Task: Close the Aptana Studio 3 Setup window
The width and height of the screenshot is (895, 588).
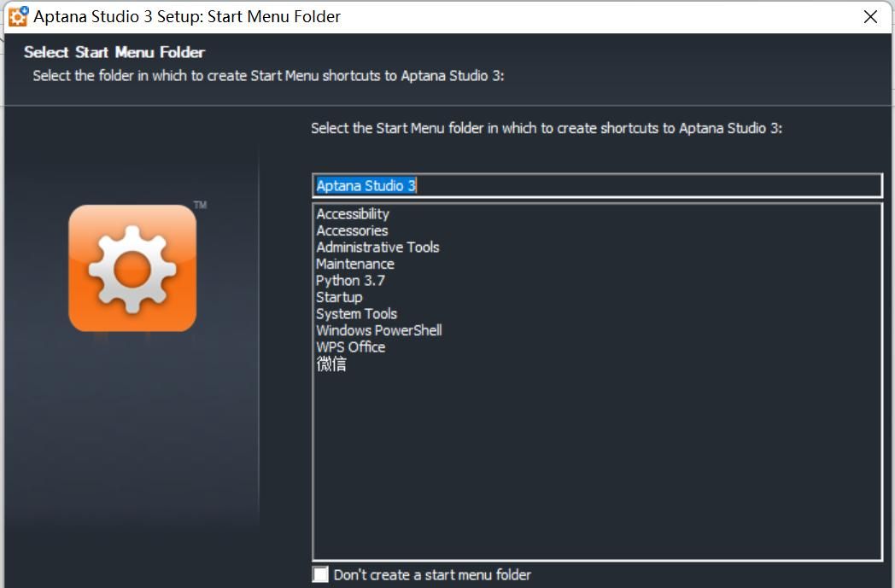Action: [870, 16]
